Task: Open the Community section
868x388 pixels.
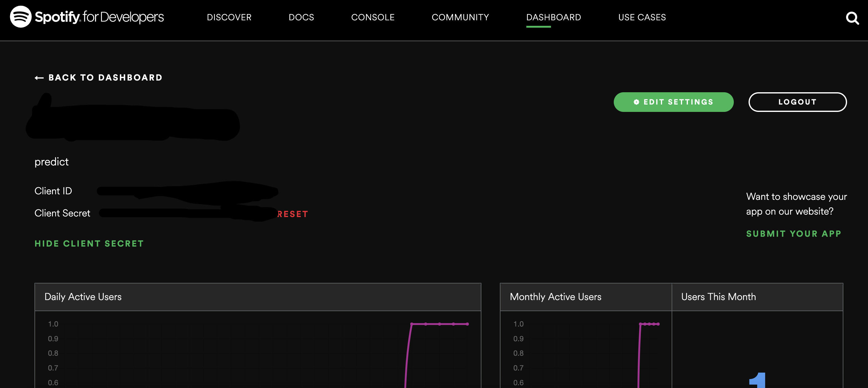Action: tap(460, 17)
